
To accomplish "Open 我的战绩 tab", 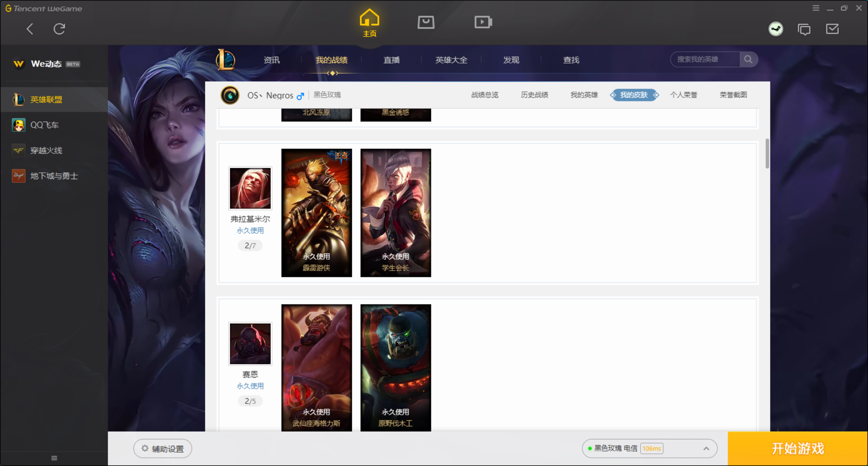I will (331, 60).
